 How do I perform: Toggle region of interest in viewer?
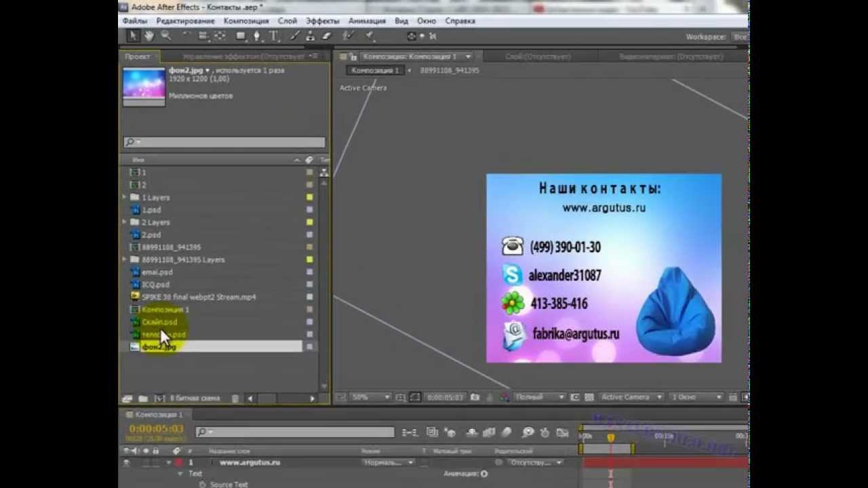click(x=575, y=397)
